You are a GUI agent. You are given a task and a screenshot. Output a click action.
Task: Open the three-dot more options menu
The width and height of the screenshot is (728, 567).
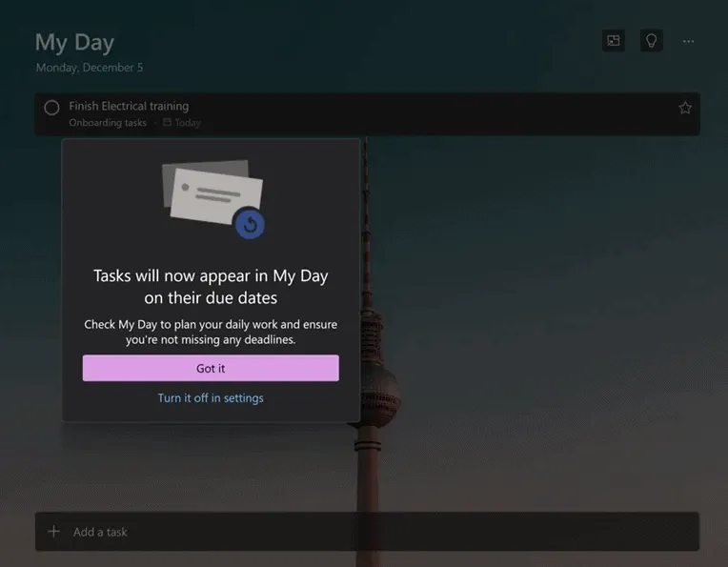click(688, 41)
